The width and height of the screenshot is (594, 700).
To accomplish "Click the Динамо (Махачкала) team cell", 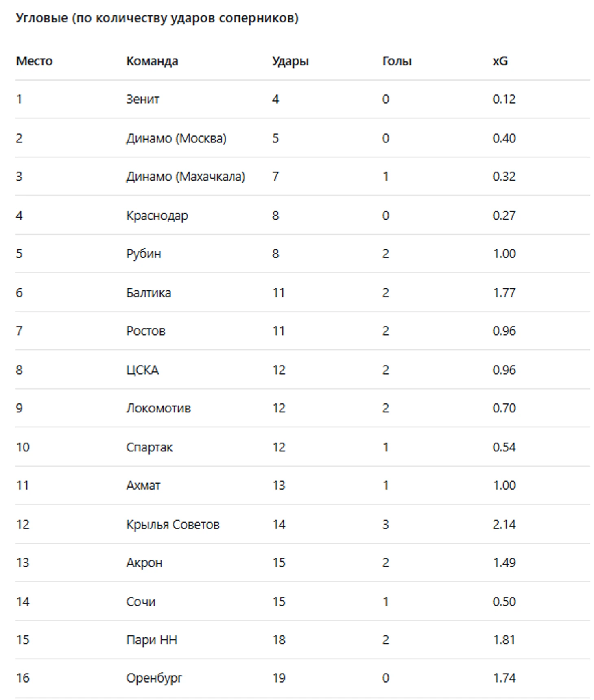I will (x=186, y=177).
